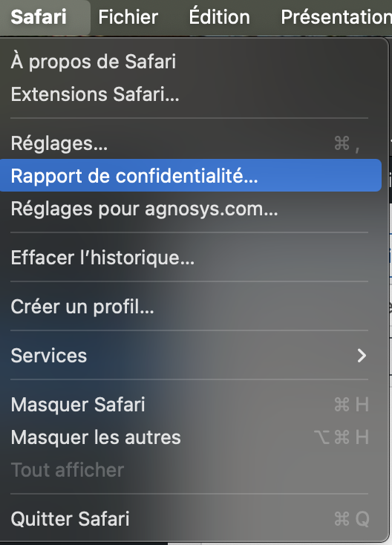Select Créer un profil…
392x545 pixels.
[x=191, y=306]
